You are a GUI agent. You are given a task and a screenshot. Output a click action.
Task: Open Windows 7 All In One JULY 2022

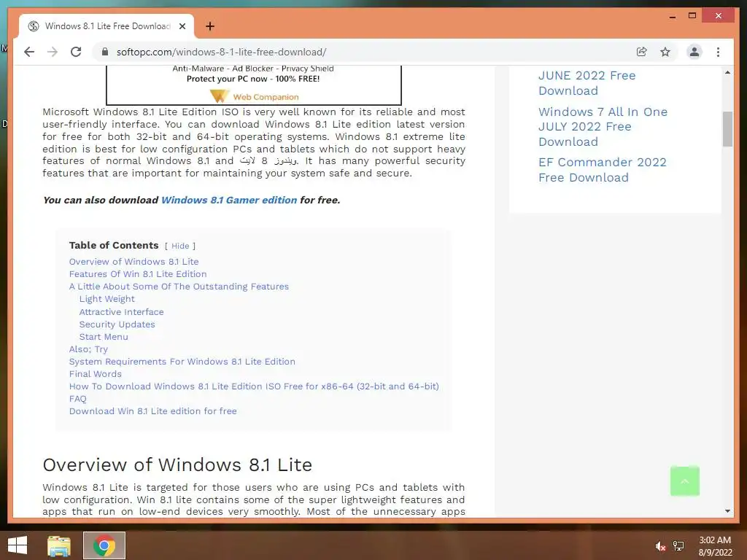pos(603,127)
